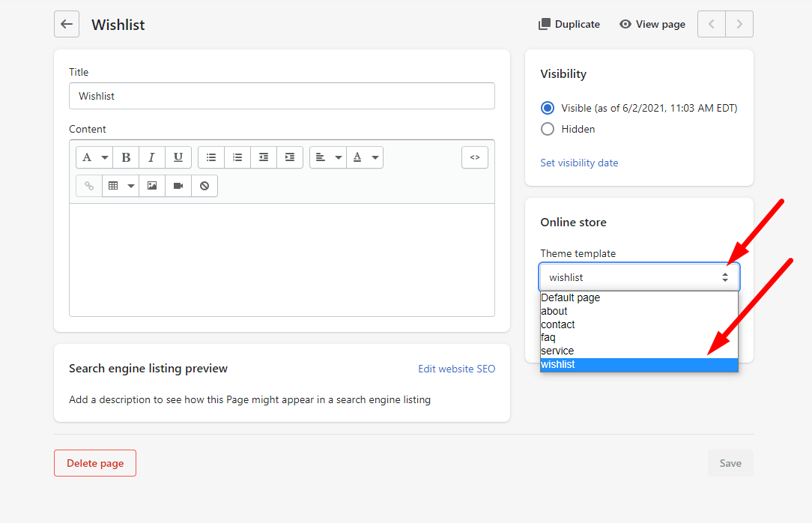Insert a video into content
This screenshot has height=523, width=812.
[x=178, y=186]
